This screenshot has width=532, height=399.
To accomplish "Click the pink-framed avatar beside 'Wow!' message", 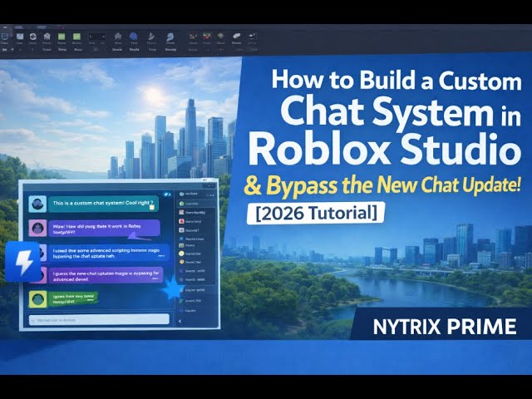I will coord(37,228).
